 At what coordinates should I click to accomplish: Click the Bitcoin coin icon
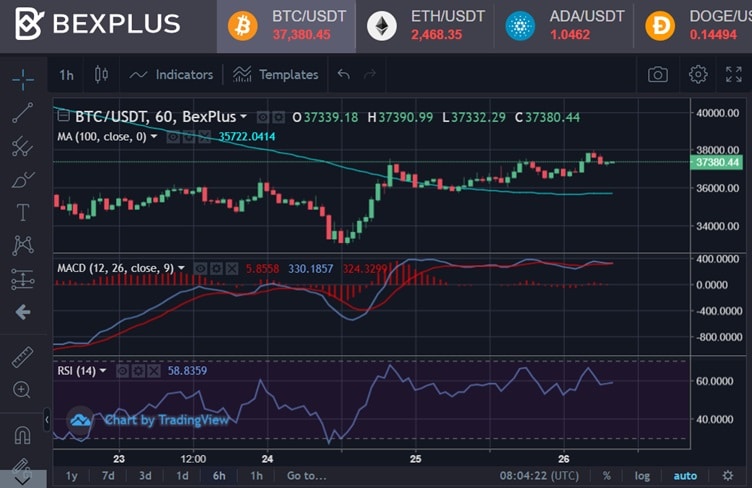tap(242, 26)
